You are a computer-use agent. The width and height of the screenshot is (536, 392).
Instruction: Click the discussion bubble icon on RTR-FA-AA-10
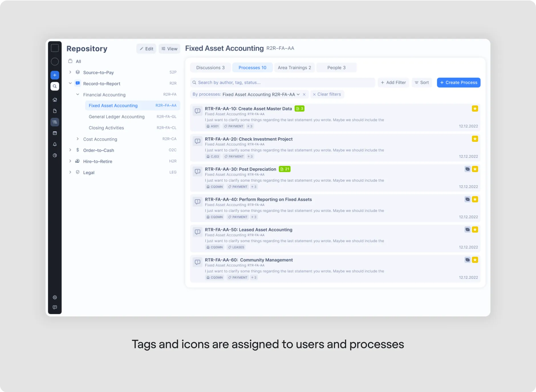198,111
